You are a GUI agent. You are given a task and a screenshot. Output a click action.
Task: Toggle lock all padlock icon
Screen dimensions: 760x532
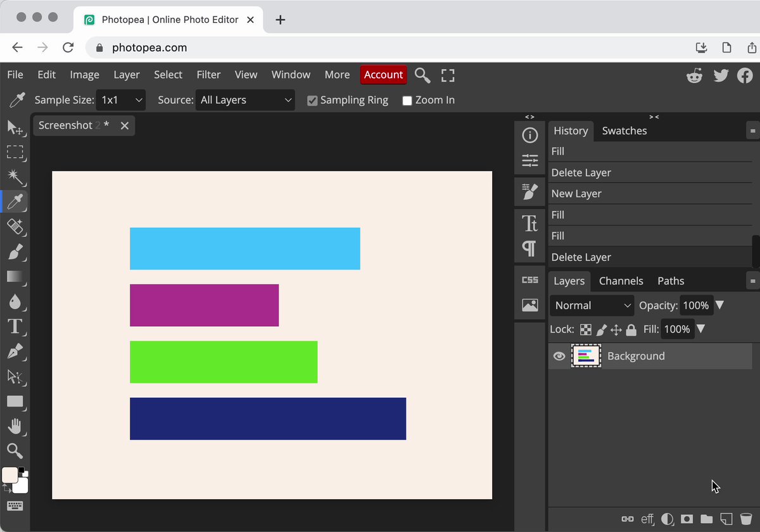631,329
